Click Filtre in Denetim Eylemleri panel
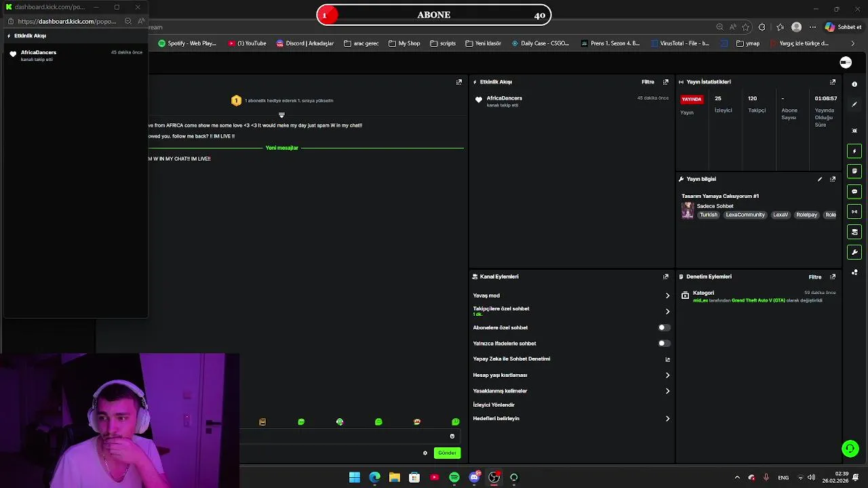This screenshot has height=488, width=868. point(814,277)
